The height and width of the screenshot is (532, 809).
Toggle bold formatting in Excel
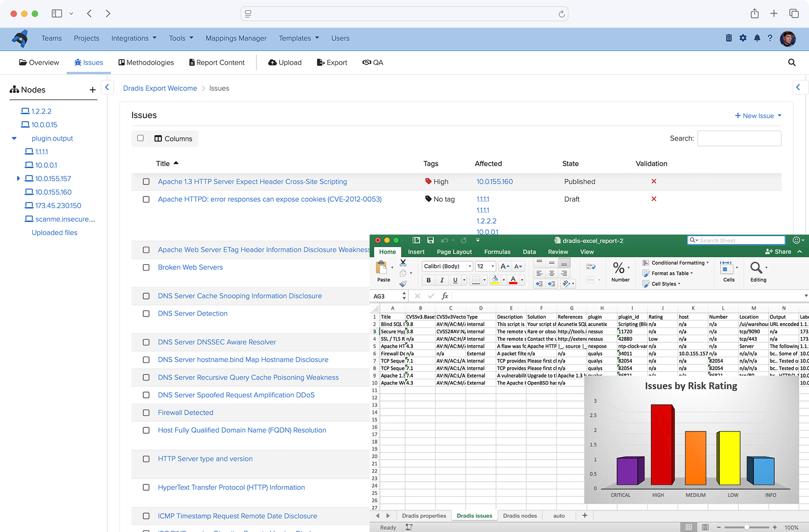[428, 280]
